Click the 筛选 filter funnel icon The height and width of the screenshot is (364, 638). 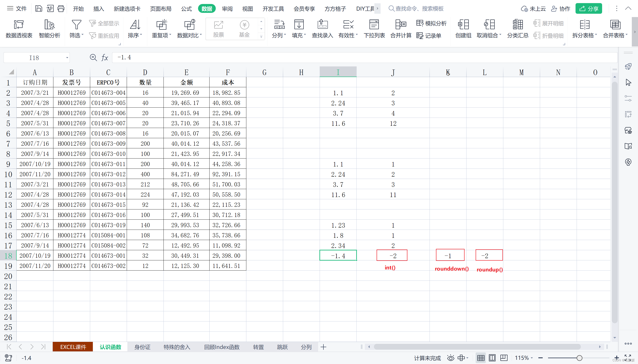click(76, 25)
